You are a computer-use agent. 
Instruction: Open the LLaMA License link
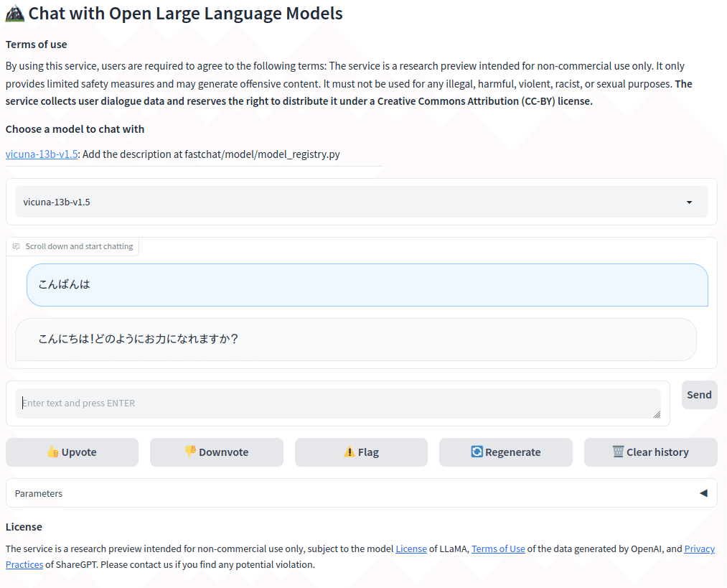click(x=411, y=549)
